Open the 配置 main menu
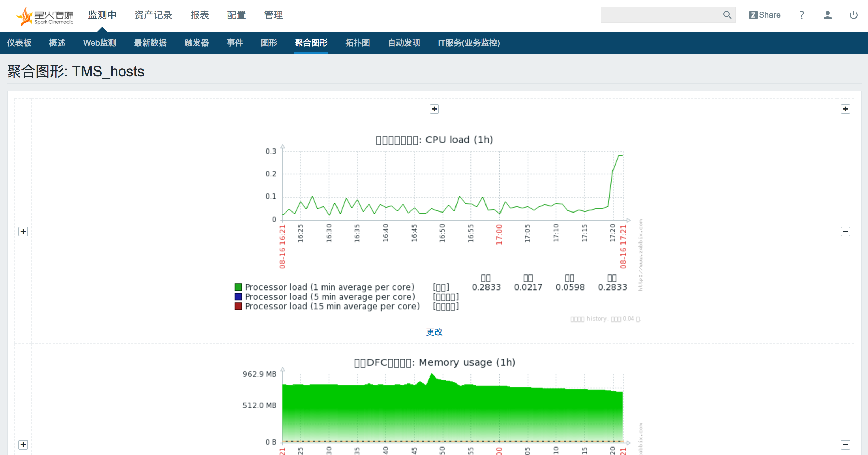868x455 pixels. click(x=236, y=15)
